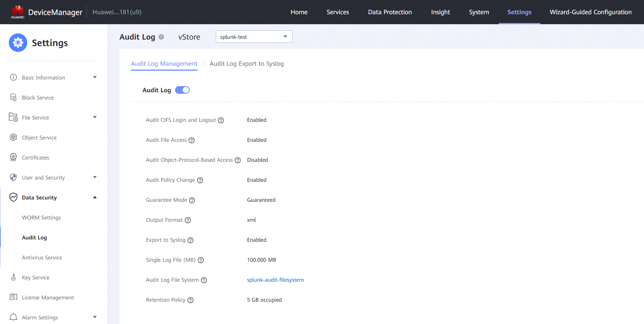Click the 100.000 MB single log file value

click(x=262, y=260)
